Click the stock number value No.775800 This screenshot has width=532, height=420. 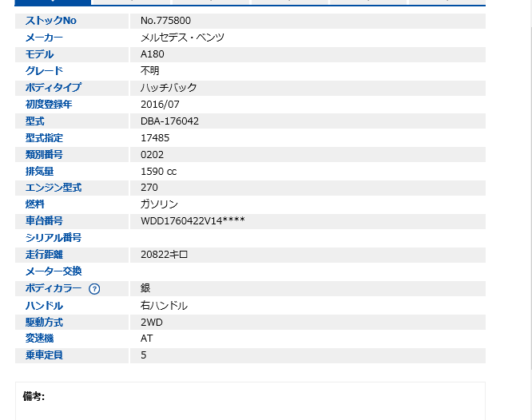[x=165, y=21]
